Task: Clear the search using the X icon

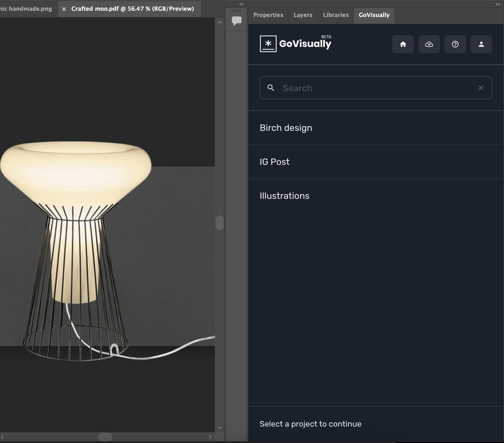Action: (481, 88)
